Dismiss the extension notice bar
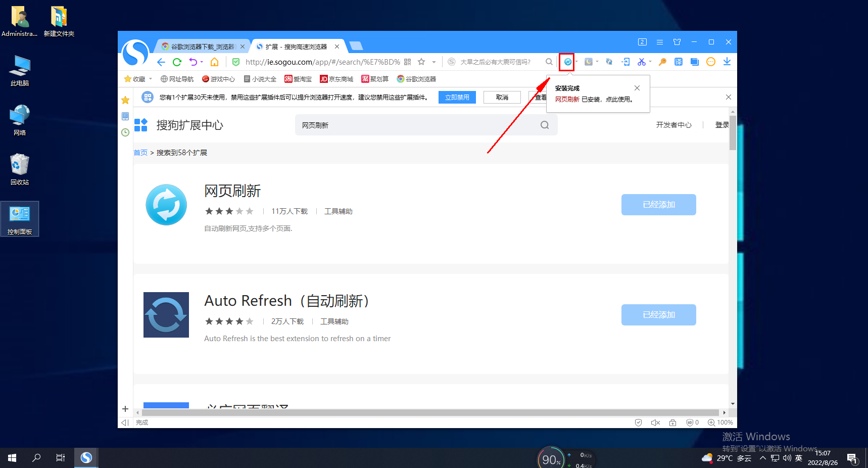This screenshot has width=868, height=468. click(729, 97)
